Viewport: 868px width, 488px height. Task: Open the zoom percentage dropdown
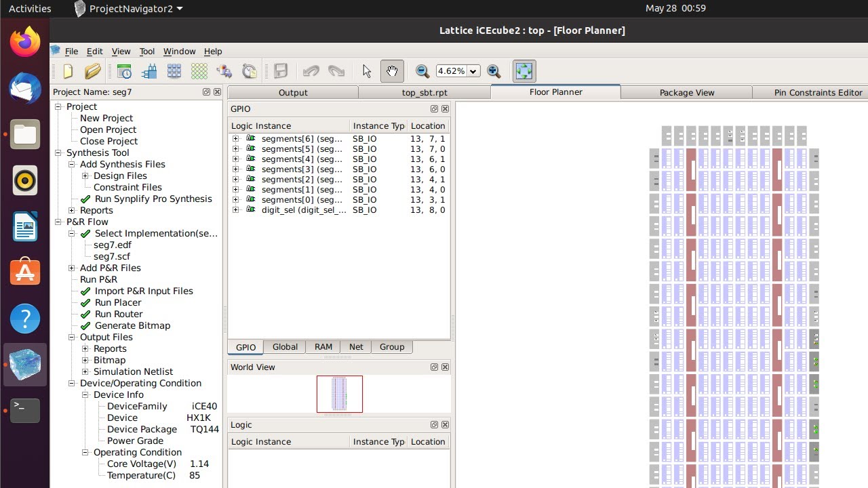point(473,71)
